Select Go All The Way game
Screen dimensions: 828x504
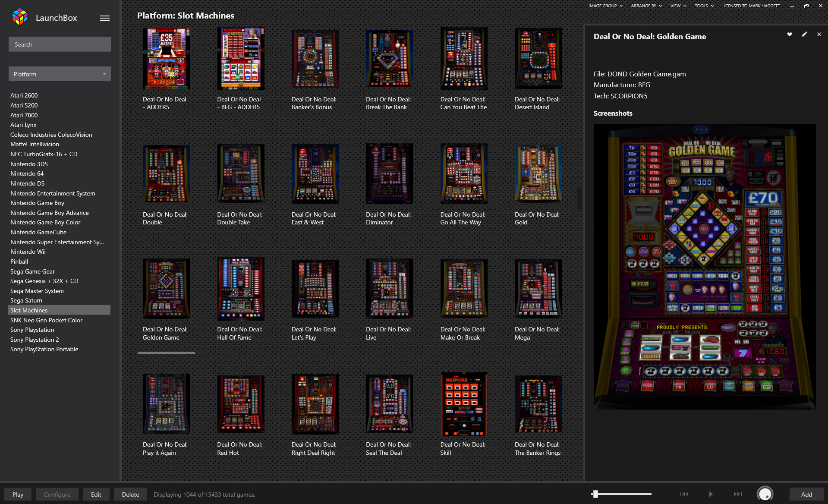[464, 174]
